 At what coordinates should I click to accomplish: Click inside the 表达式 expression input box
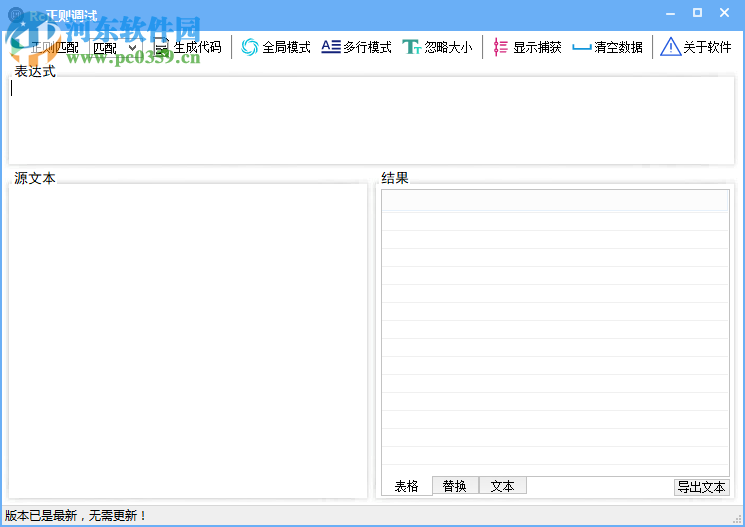coord(372,121)
